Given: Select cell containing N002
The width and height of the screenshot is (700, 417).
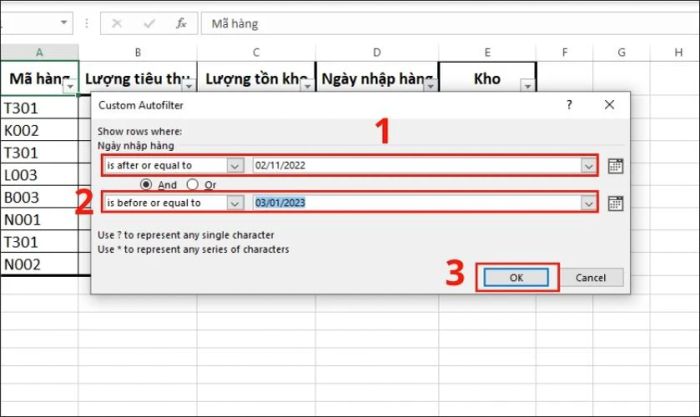Looking at the screenshot, I should (39, 264).
